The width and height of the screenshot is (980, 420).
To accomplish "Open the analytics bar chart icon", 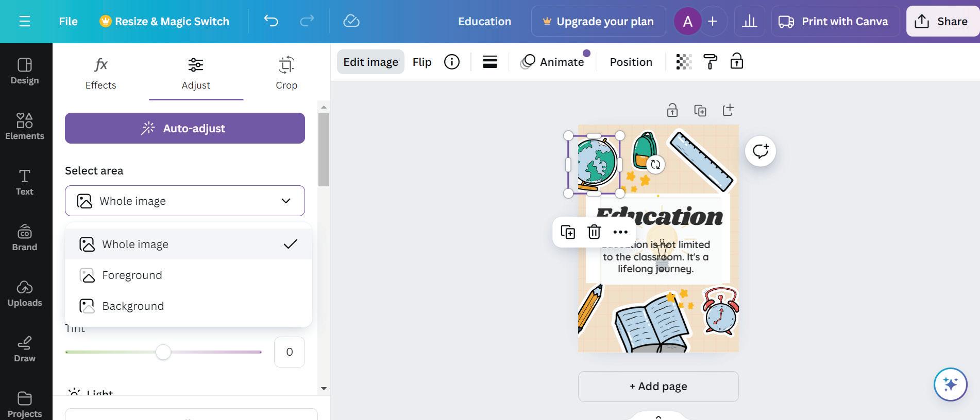I will [x=750, y=21].
